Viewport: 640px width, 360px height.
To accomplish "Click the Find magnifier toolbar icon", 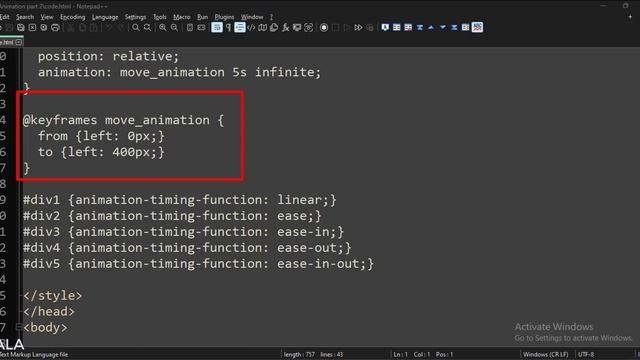I will [x=136, y=27].
